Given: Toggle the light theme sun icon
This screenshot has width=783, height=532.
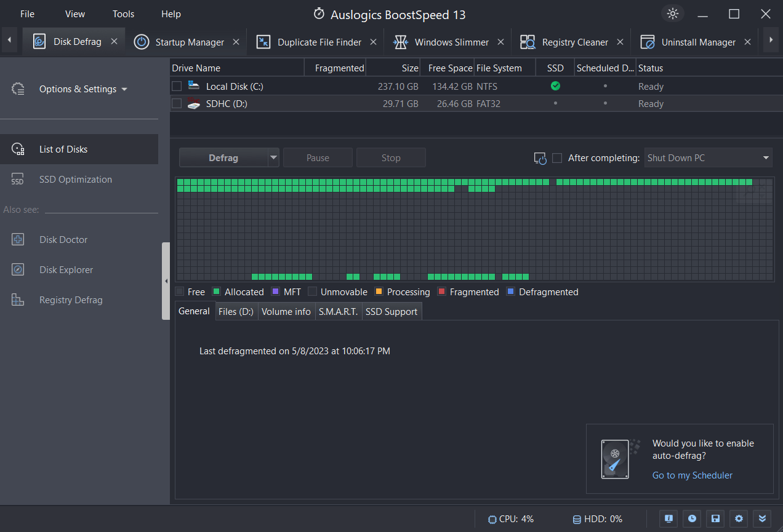Looking at the screenshot, I should coord(672,13).
